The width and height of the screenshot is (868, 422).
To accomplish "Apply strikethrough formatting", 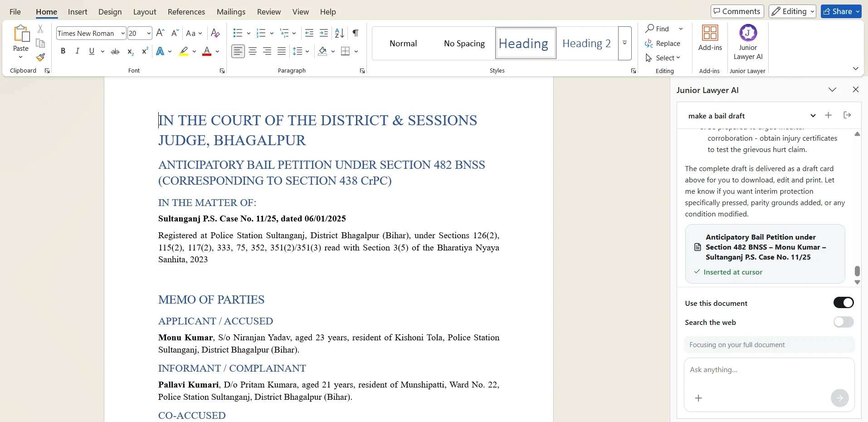I will coord(115,51).
